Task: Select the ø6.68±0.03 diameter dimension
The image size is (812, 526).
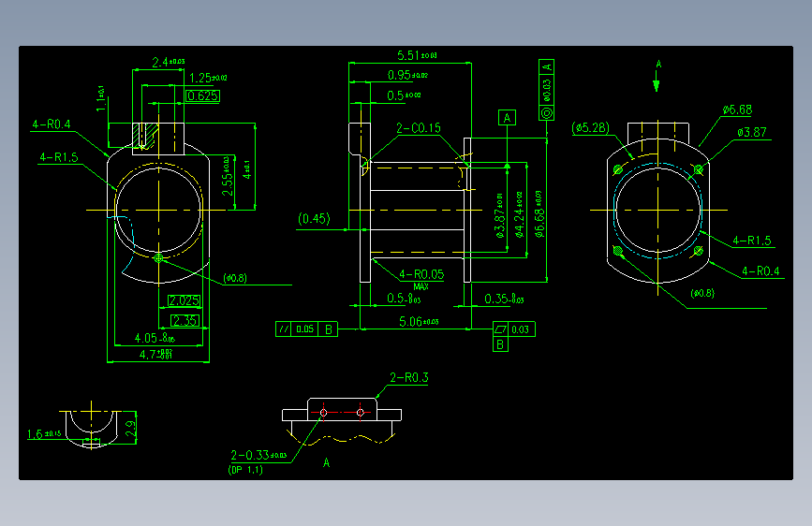Action: [539, 214]
